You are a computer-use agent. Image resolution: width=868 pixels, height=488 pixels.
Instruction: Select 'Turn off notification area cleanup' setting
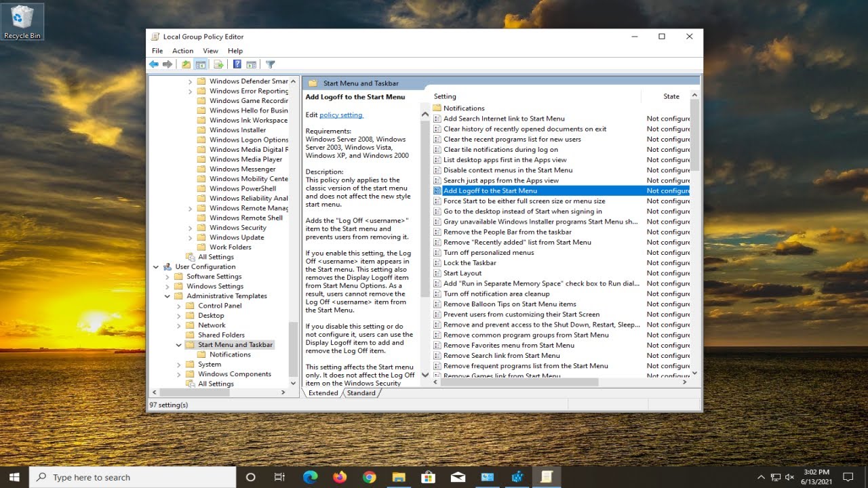tap(496, 294)
